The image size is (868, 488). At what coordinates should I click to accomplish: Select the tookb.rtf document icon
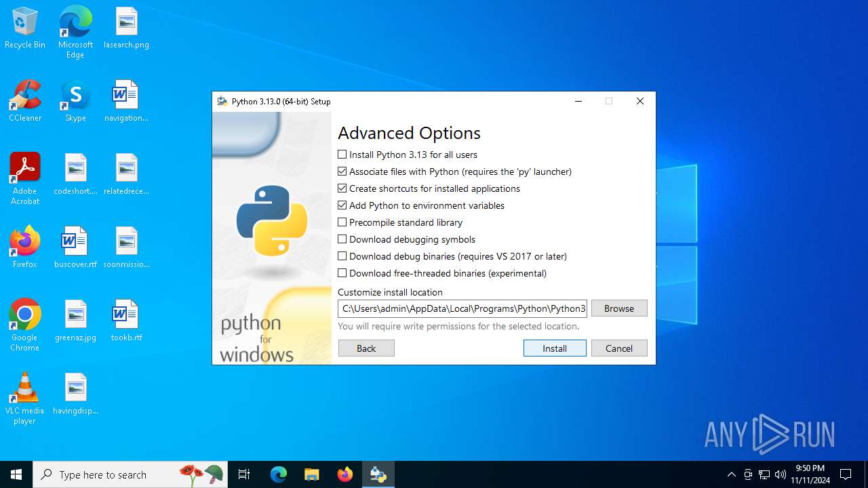tap(126, 321)
